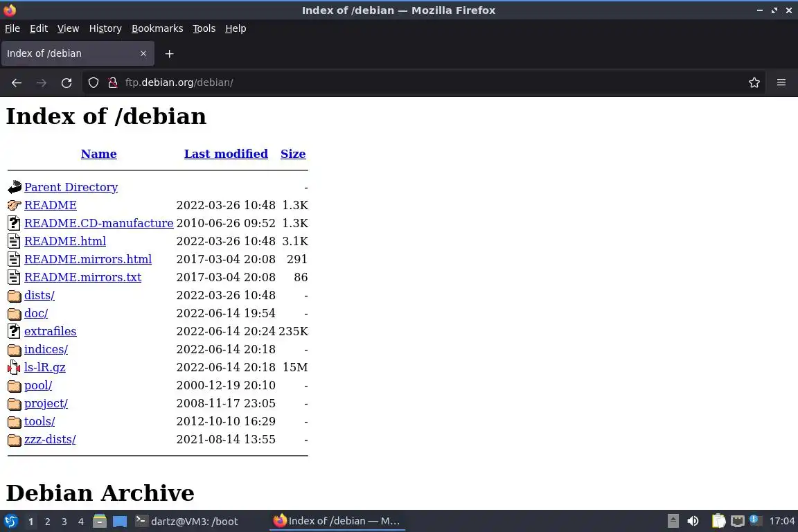This screenshot has width=798, height=532.
Task: Go back to the previous page
Action: (x=17, y=82)
